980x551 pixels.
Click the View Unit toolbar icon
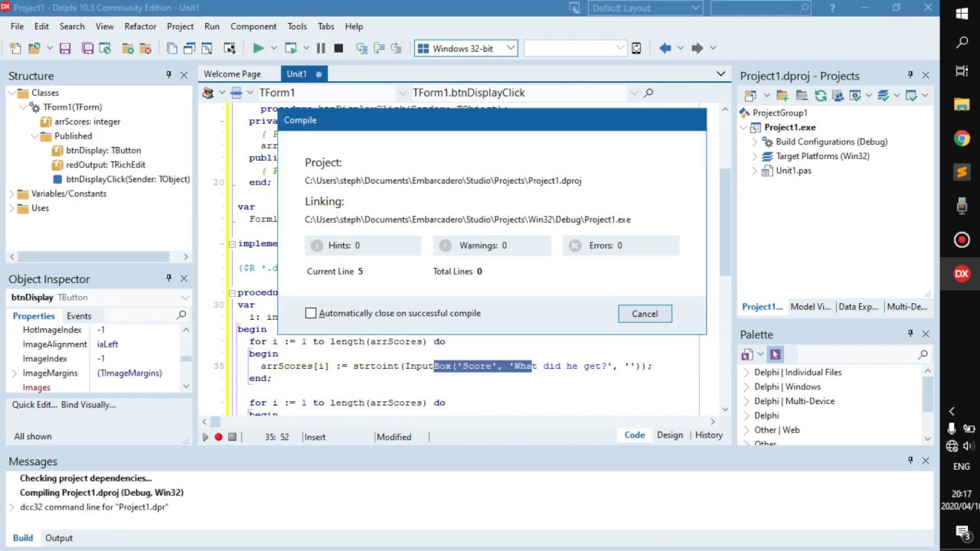click(172, 48)
